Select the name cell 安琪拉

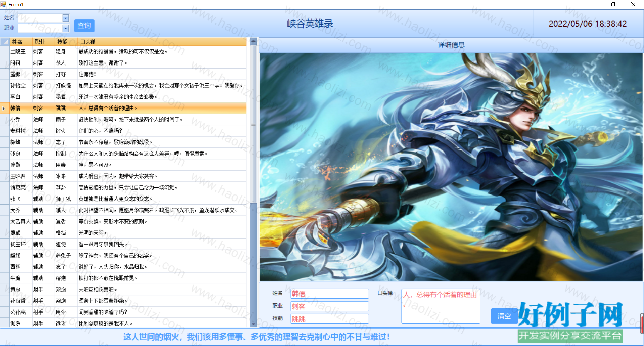tap(21, 131)
